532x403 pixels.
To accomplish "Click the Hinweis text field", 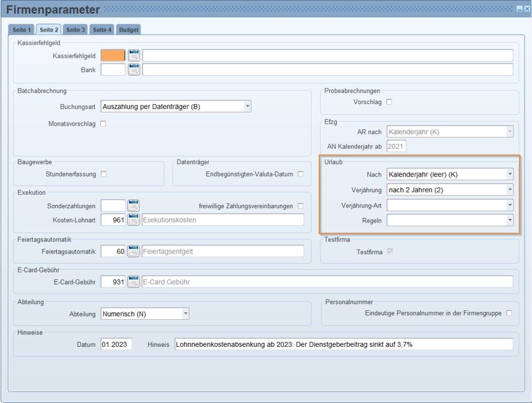I will coord(343,344).
